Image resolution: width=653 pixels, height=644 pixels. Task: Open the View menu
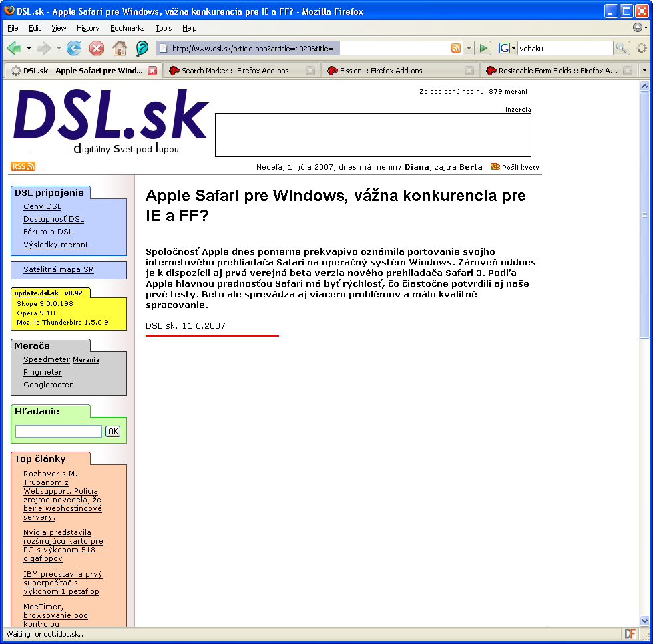(x=59, y=28)
